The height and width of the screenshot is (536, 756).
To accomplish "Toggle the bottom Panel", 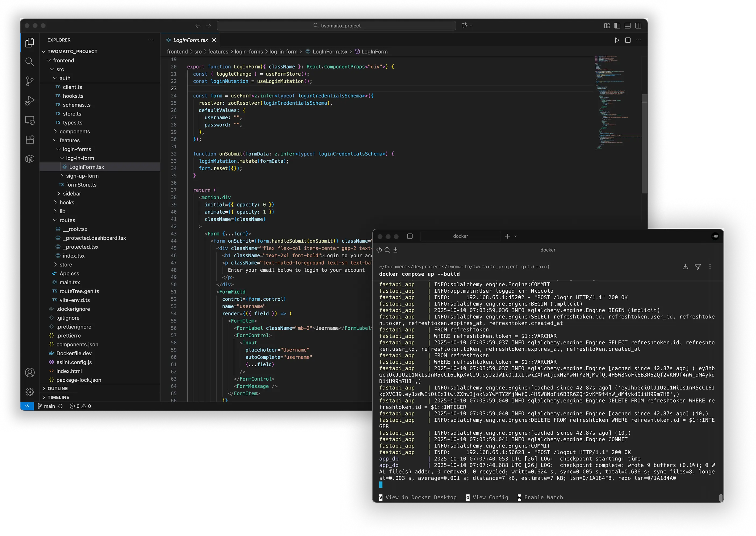I will [x=628, y=25].
